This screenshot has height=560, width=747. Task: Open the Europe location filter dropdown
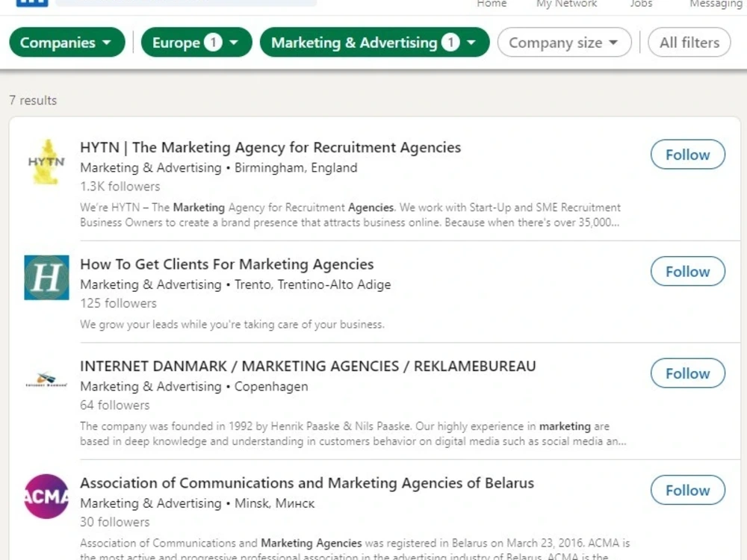[196, 43]
